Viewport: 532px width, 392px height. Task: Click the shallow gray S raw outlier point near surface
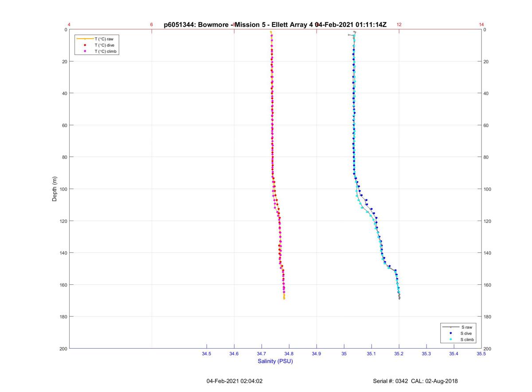349,35
